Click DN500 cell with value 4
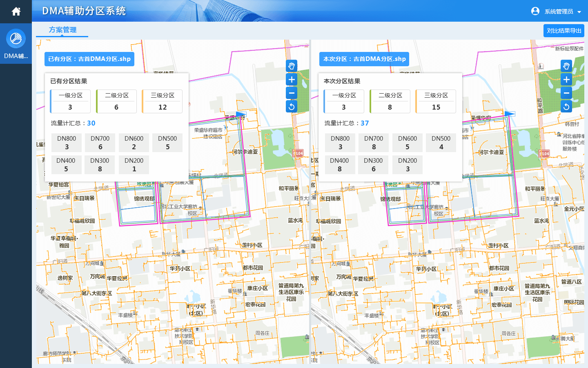This screenshot has width=588, height=368. [441, 143]
